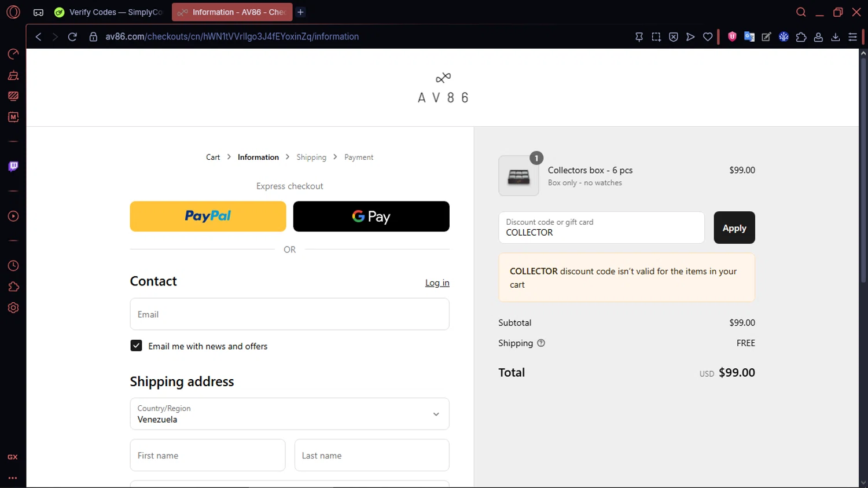This screenshot has width=868, height=488.
Task: Click the Pinboards pin icon
Action: (x=639, y=36)
